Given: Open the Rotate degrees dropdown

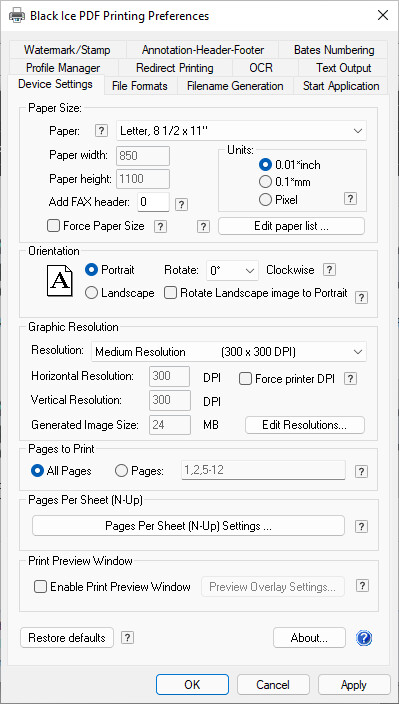Looking at the screenshot, I should tap(232, 271).
